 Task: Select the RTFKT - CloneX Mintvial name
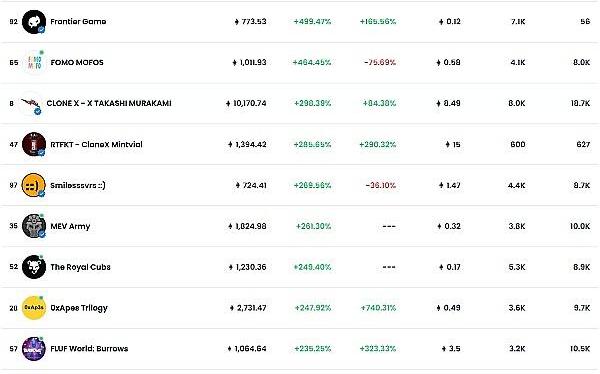tap(96, 144)
